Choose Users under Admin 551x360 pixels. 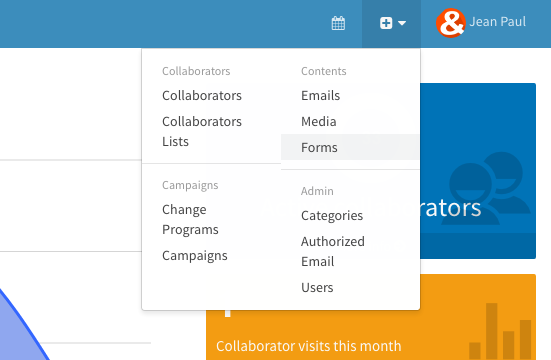pos(317,288)
